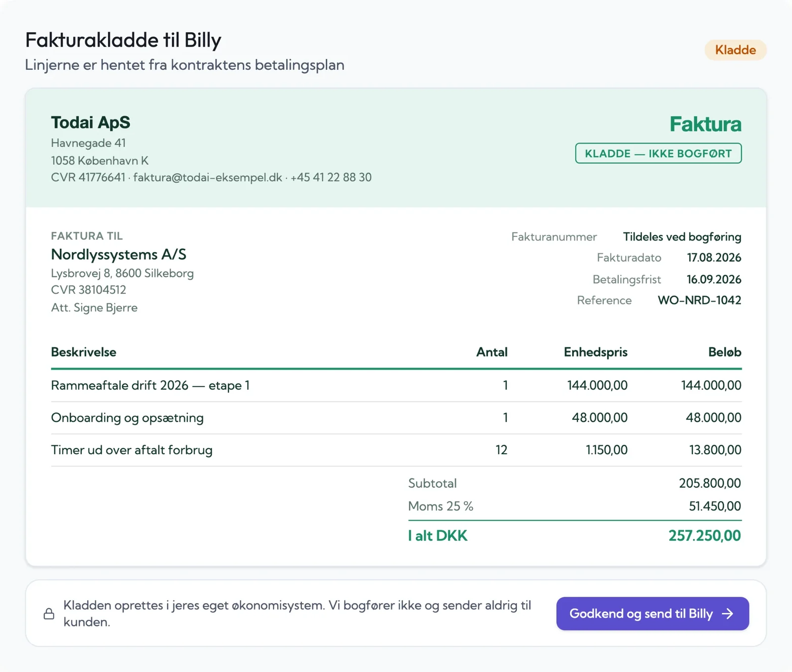This screenshot has height=672, width=792.
Task: Select customer name Nordlyssystems A/S
Action: pyautogui.click(x=119, y=255)
